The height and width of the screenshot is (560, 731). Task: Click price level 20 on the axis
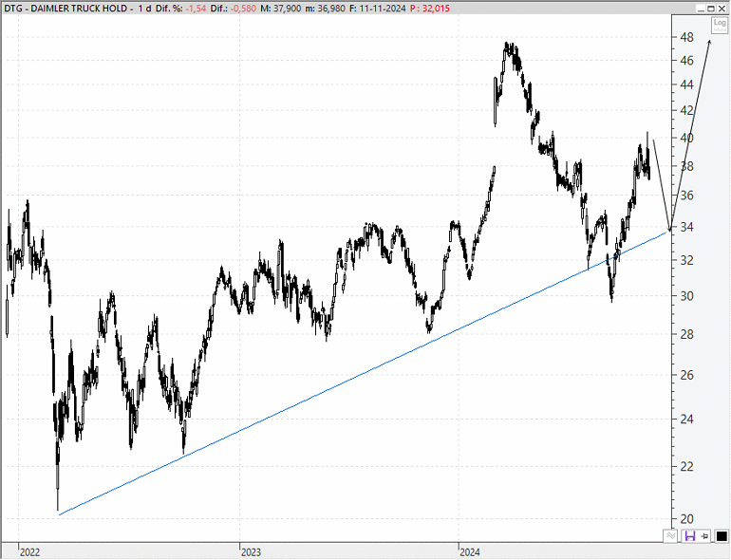(686, 518)
